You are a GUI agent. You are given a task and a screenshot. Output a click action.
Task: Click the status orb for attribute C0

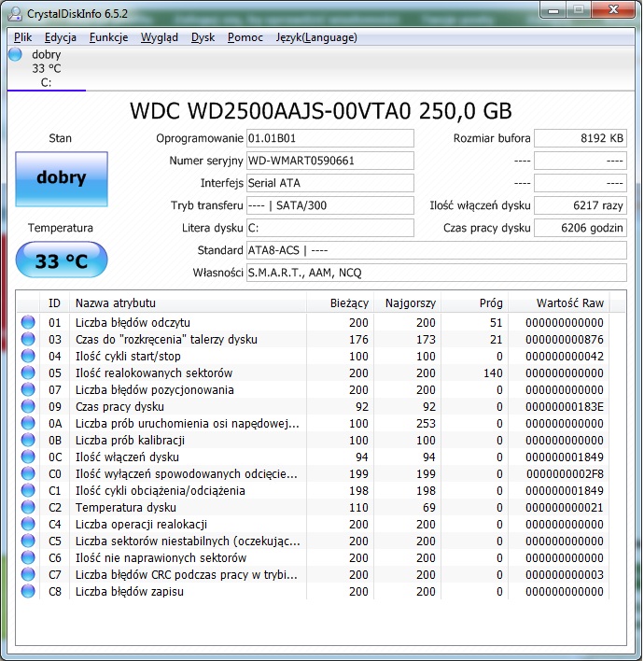(x=28, y=474)
